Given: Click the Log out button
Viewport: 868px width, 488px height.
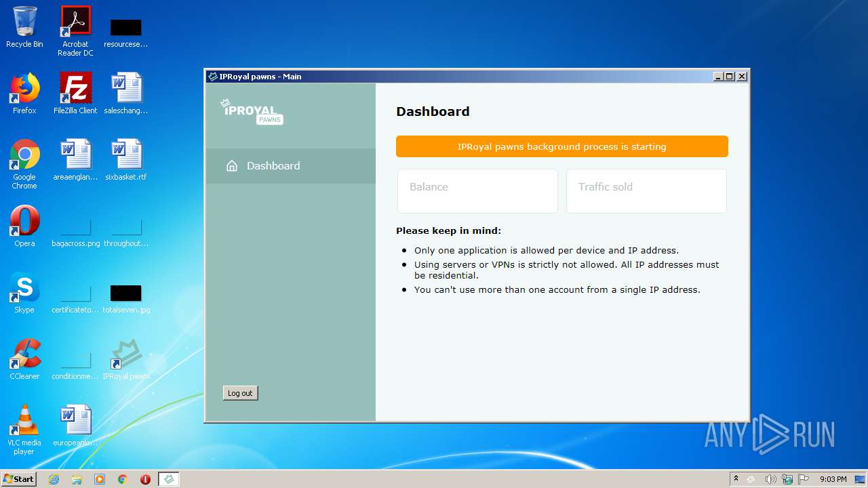Looking at the screenshot, I should [240, 393].
